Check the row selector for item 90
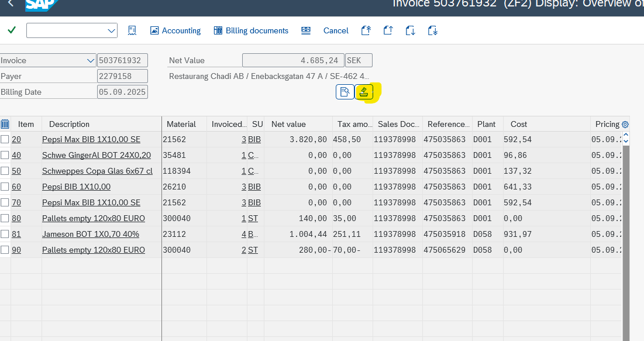644x341 pixels. pos(5,250)
